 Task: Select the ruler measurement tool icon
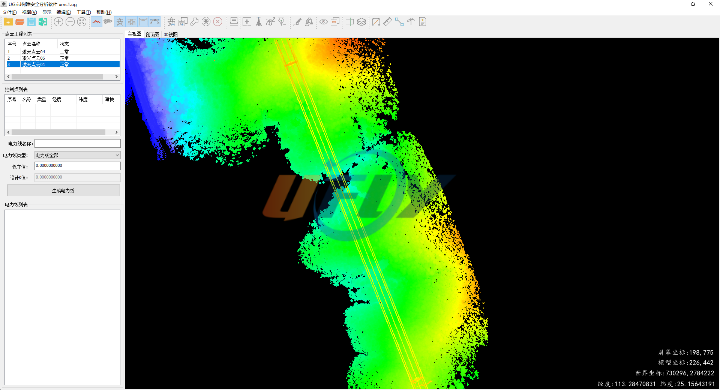[x=388, y=22]
